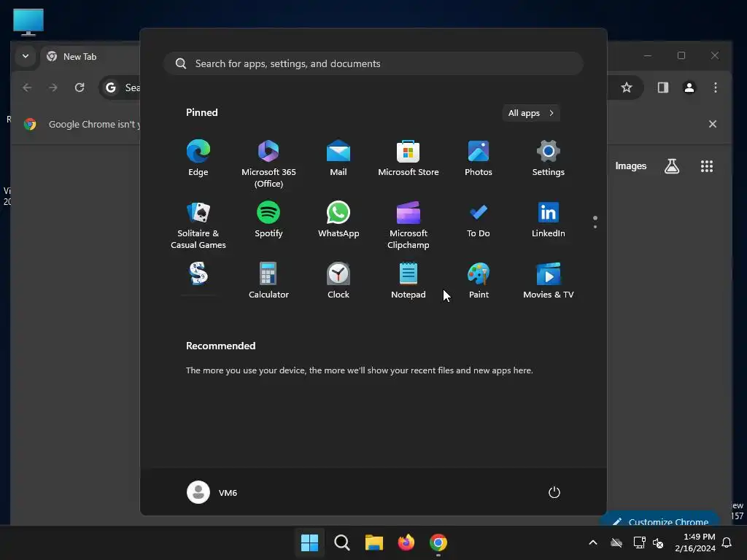Click the Images link in Chrome
The image size is (747, 560).
pyautogui.click(x=631, y=166)
